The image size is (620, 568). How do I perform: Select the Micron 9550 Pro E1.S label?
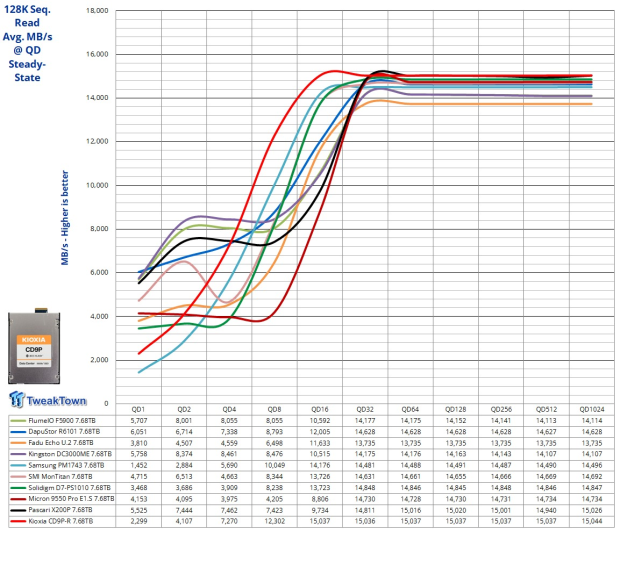point(71,499)
